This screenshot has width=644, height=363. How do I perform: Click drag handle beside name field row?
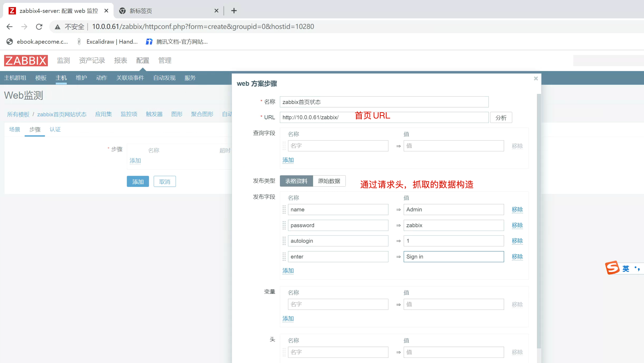[284, 210]
